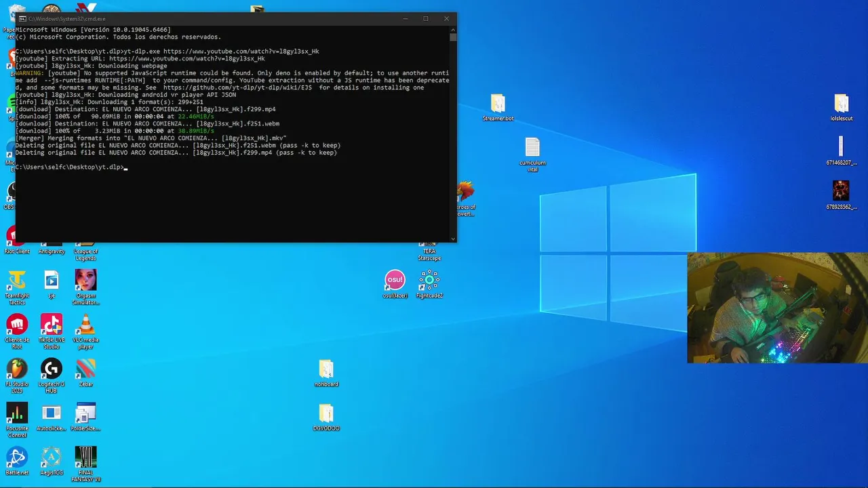Image resolution: width=868 pixels, height=488 pixels.
Task: Click the '22.46MiB/s' download speed text
Action: (196, 117)
